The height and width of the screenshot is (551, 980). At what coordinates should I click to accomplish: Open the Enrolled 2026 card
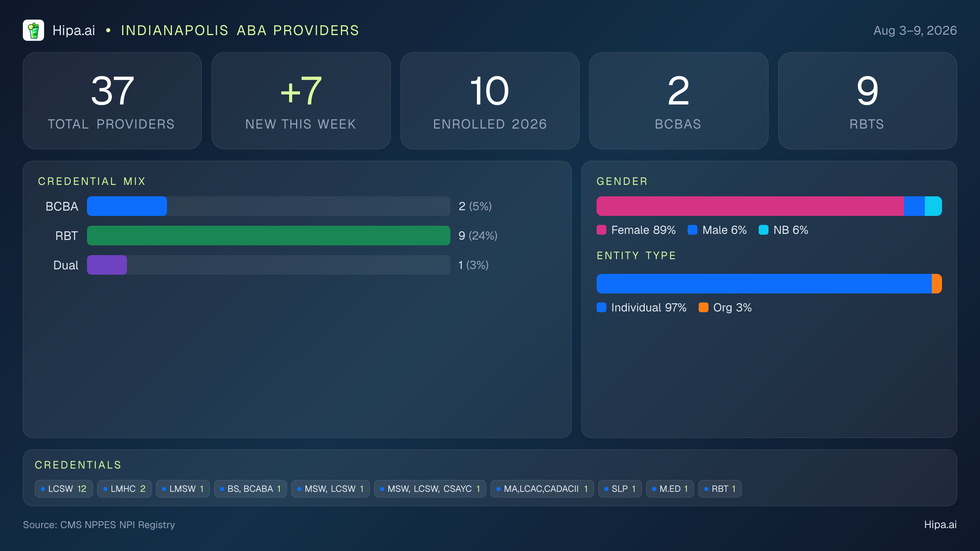click(x=490, y=101)
